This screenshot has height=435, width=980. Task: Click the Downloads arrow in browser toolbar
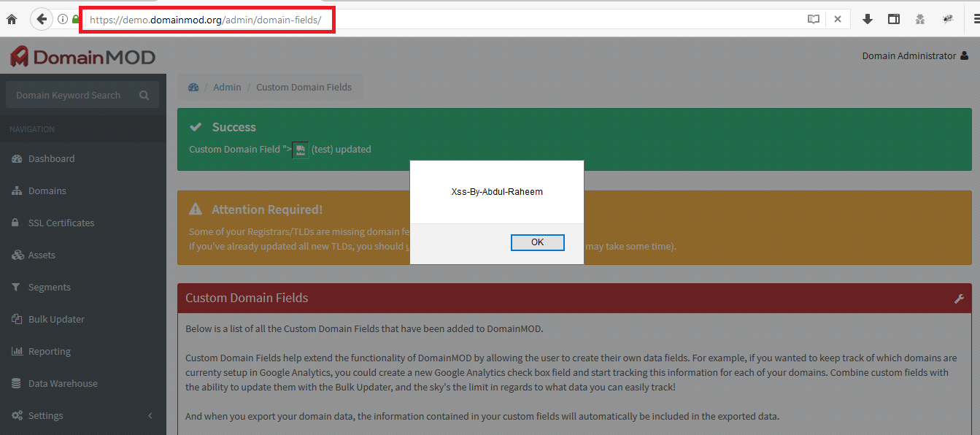pos(868,19)
